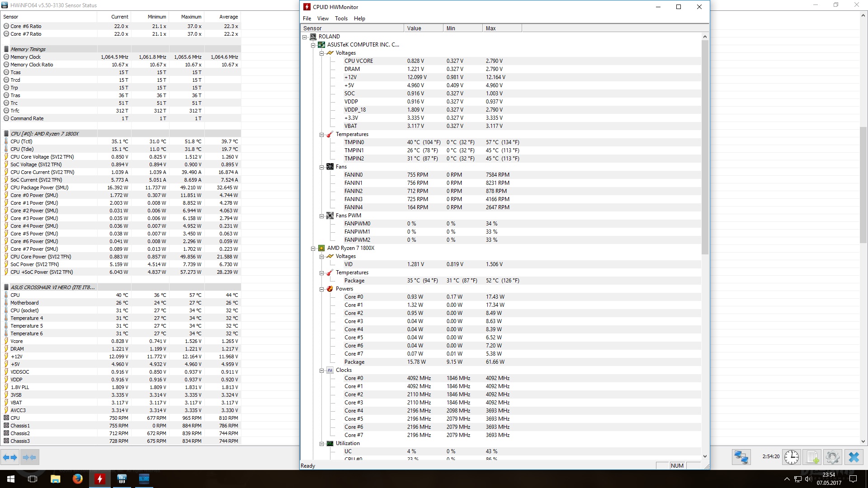Viewport: 868px width, 488px height.
Task: Open the HWiNFO taskbar icon
Action: [x=122, y=479]
